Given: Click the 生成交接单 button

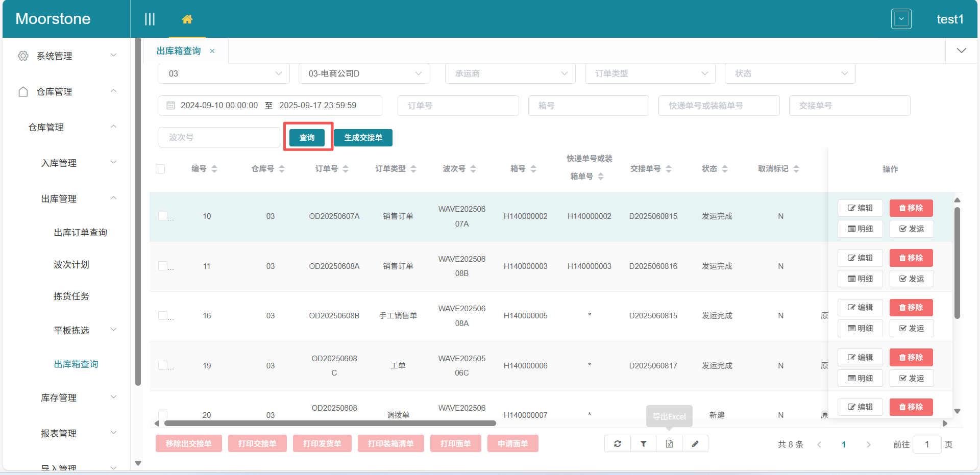Looking at the screenshot, I should pos(362,137).
